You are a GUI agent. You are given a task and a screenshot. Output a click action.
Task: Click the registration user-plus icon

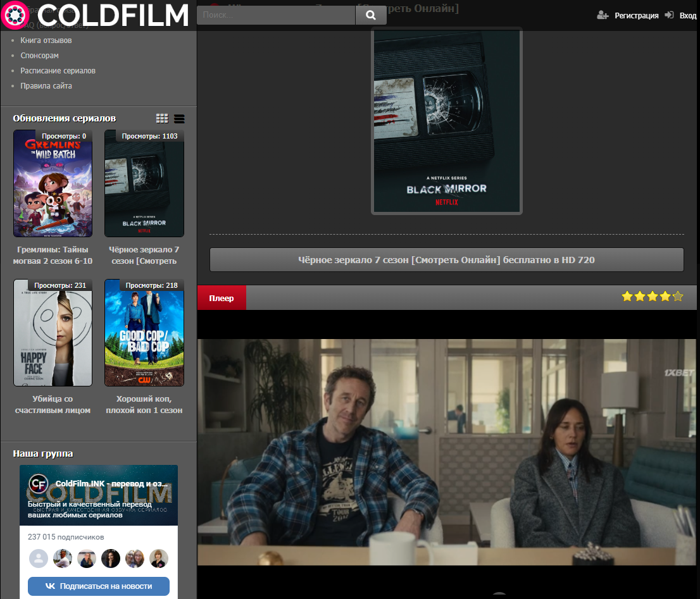[603, 16]
